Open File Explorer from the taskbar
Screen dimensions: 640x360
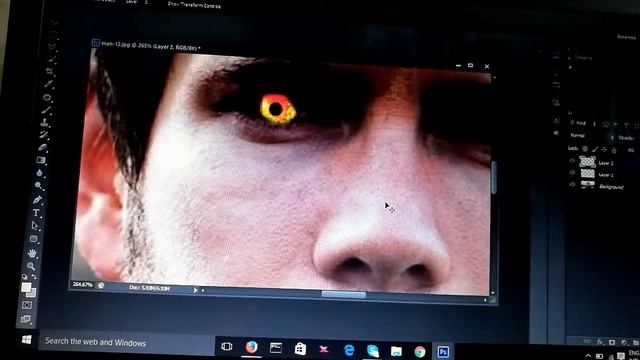coord(396,351)
